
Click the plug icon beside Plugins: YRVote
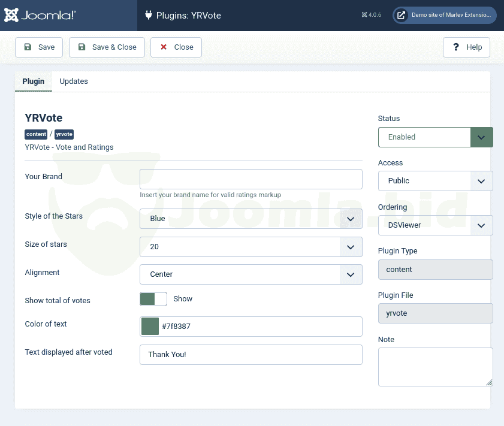(148, 16)
